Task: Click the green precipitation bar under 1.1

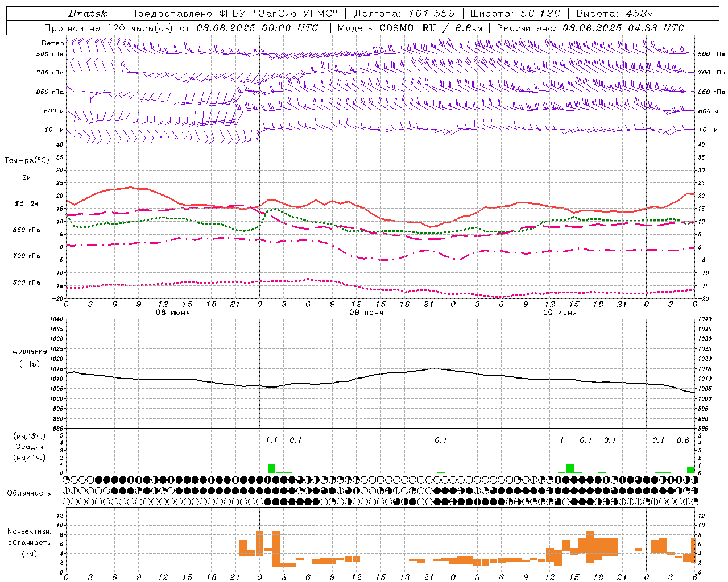Action: [x=272, y=469]
